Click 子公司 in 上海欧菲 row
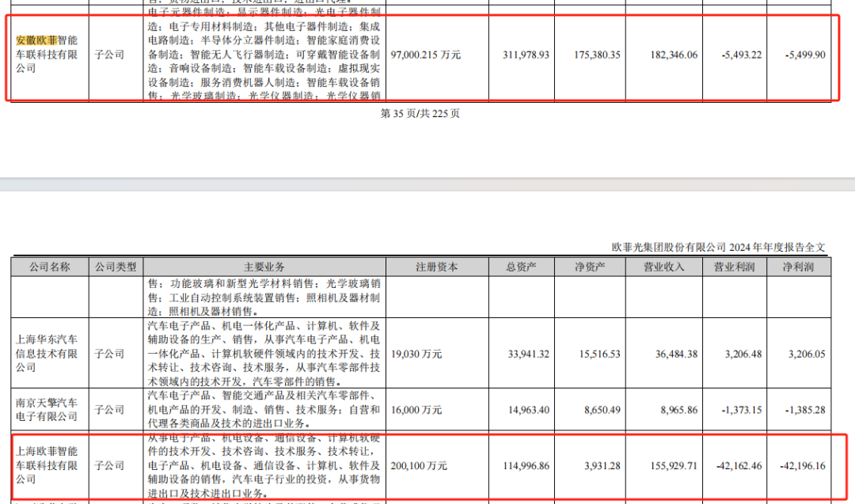The height and width of the screenshot is (504, 855). (x=109, y=466)
